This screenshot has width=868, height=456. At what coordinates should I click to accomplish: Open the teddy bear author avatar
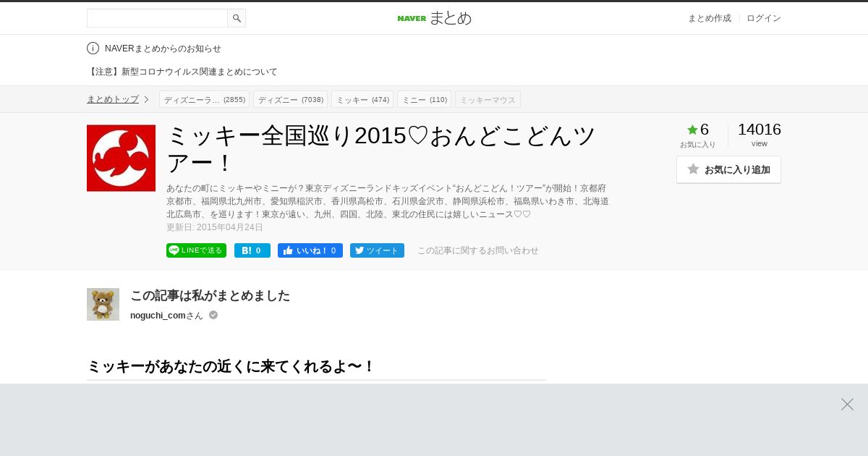click(x=103, y=304)
